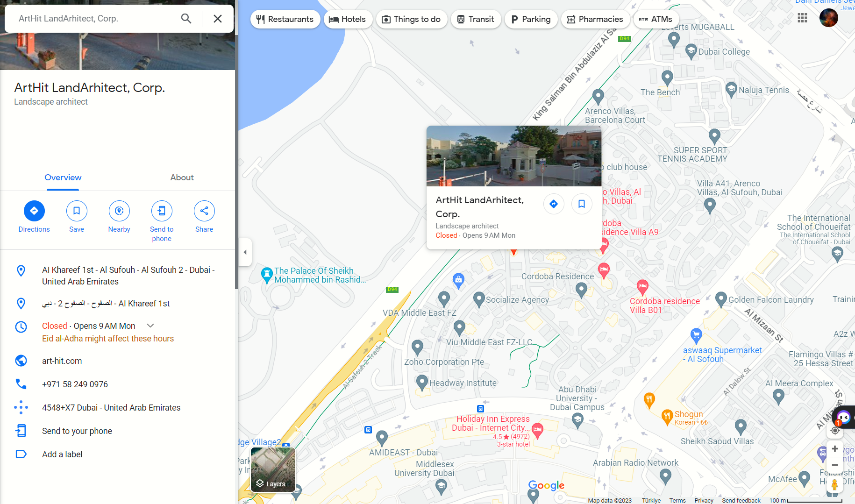Open the Google account avatar
The image size is (855, 504).
[x=829, y=18]
